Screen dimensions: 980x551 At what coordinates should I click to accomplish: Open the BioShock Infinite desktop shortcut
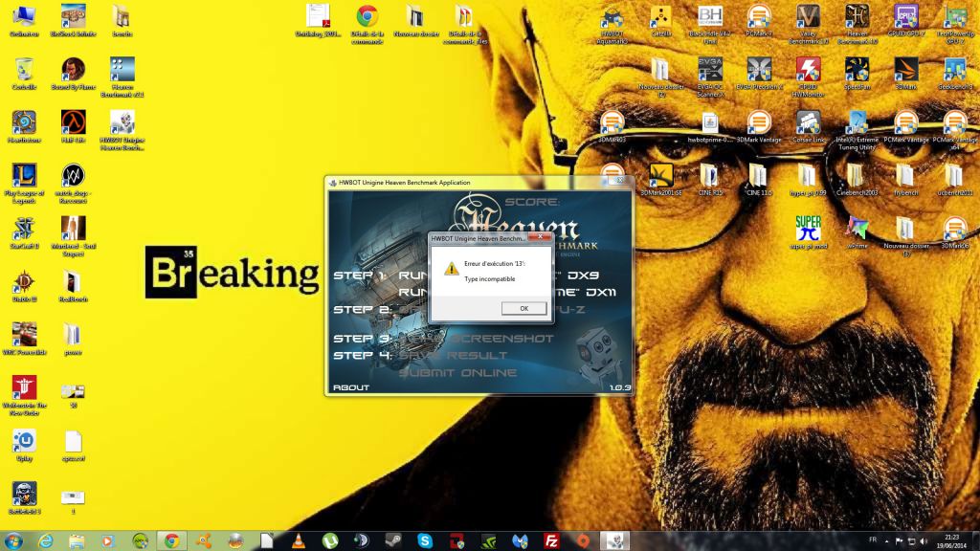coord(73,21)
